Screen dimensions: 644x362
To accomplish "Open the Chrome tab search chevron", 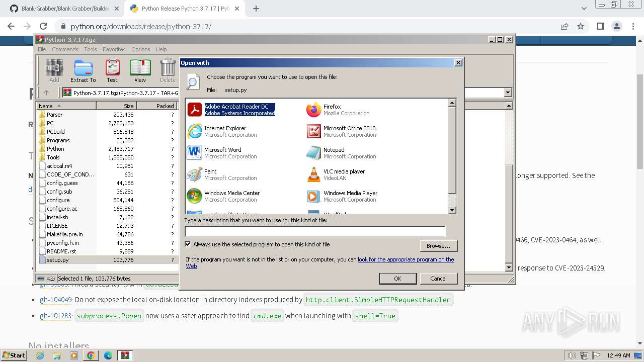I will (x=584, y=9).
